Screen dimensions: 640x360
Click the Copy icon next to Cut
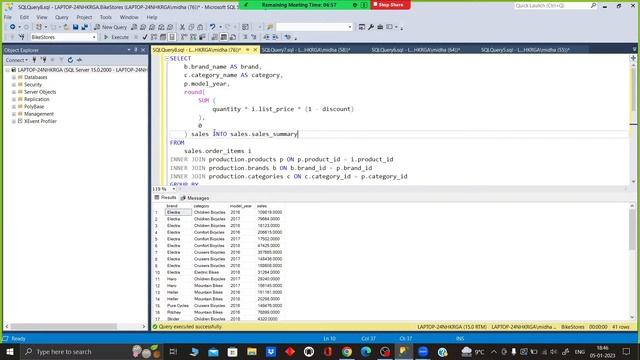pos(191,27)
